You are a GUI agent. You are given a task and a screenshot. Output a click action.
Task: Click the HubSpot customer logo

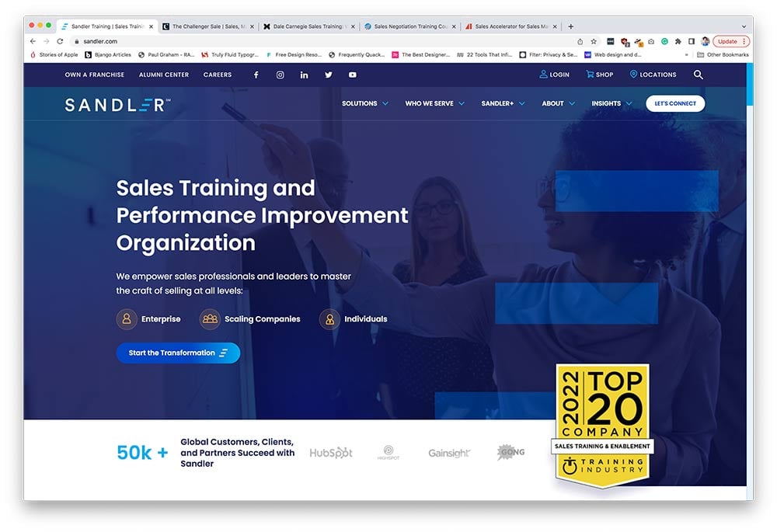pos(331,452)
